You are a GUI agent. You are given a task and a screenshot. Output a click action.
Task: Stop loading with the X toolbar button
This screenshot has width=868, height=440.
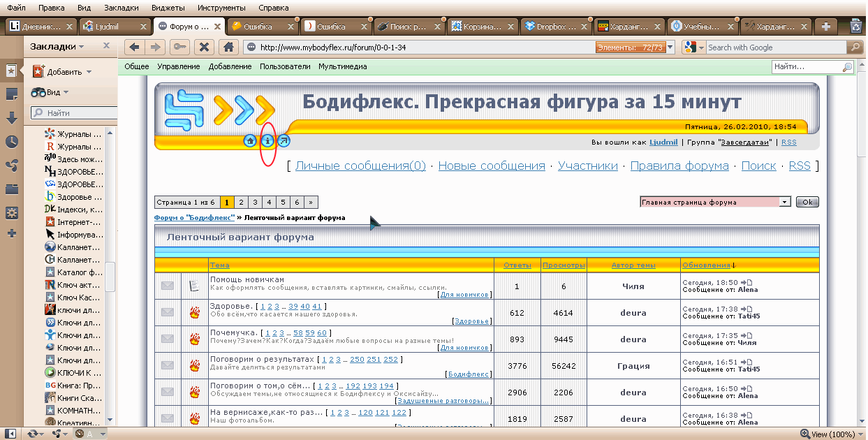click(x=204, y=47)
